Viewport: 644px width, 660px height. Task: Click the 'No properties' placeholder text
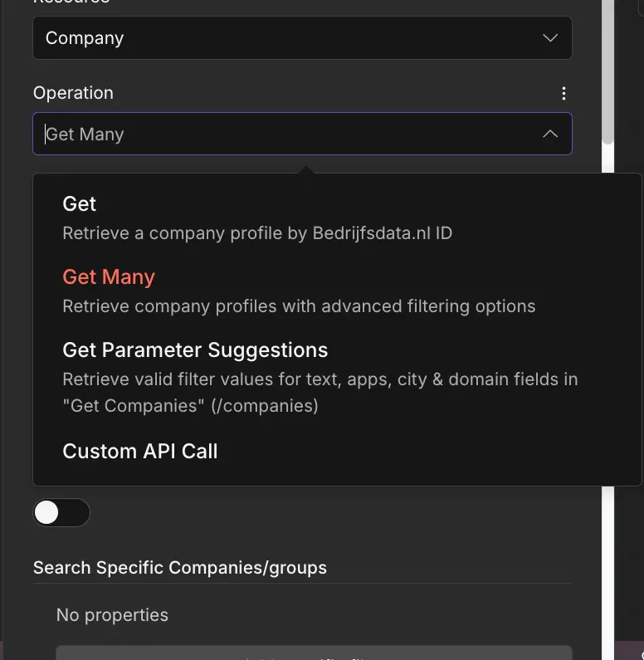(112, 615)
